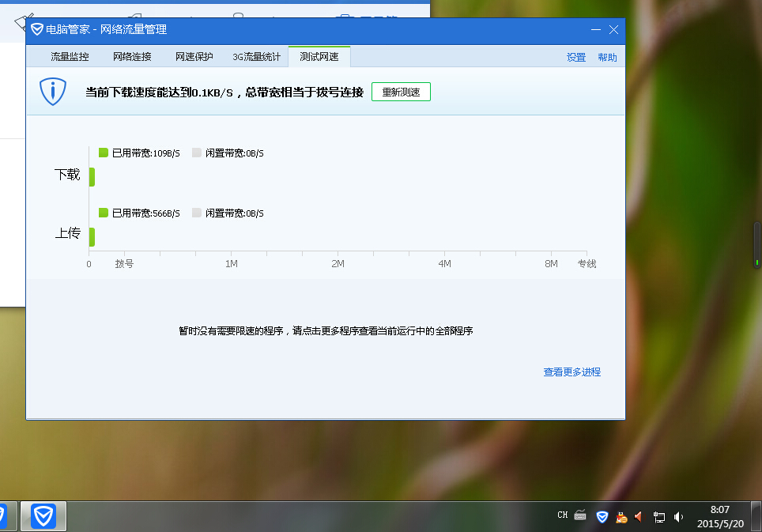Close the 网络流量管理 window
Screen dimensions: 762x532
[x=613, y=29]
